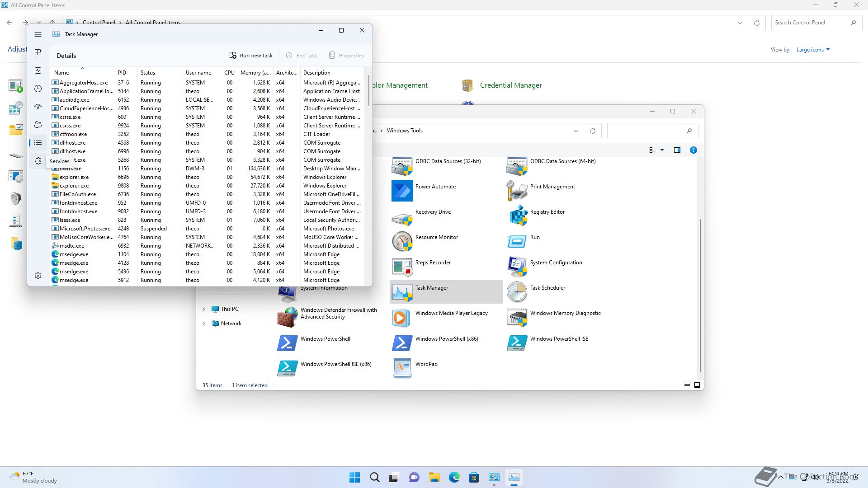This screenshot has height=488, width=868.
Task: Select AggregatorHost.exe process row
Action: click(x=207, y=83)
